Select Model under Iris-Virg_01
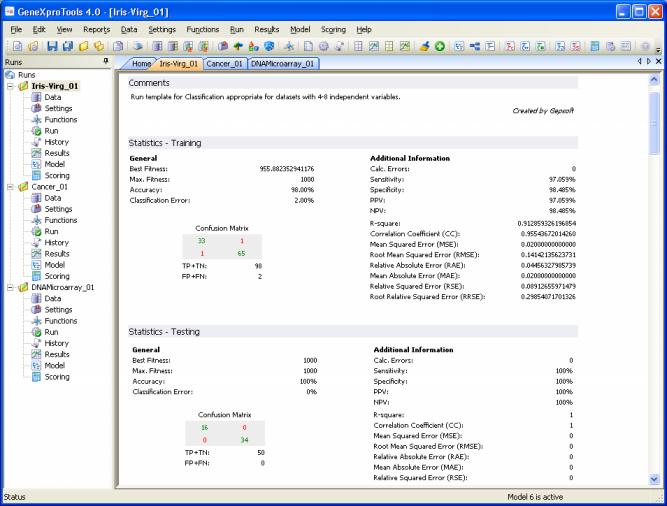The height and width of the screenshot is (506, 667). coord(54,164)
